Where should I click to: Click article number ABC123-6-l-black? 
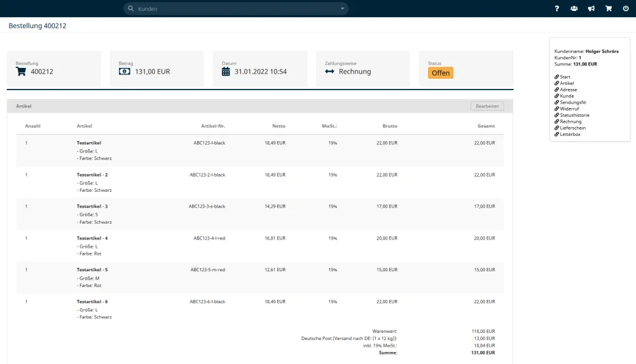[x=207, y=302]
